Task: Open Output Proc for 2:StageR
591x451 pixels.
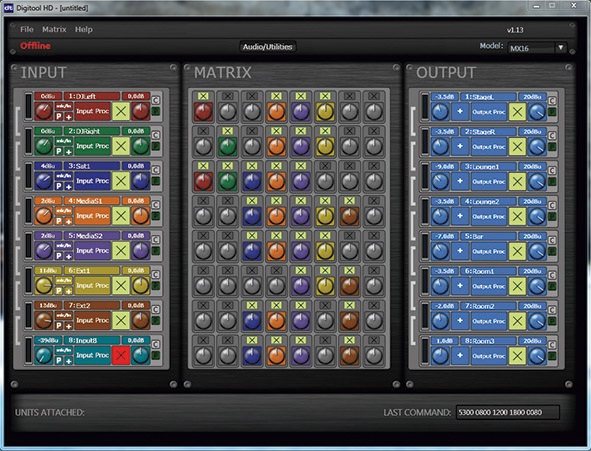Action: [x=488, y=147]
